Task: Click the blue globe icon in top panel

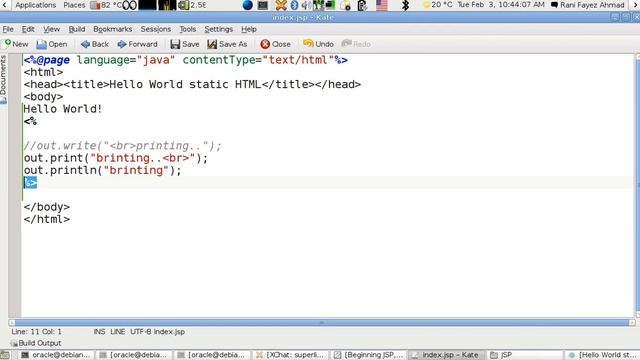Action: (x=247, y=5)
